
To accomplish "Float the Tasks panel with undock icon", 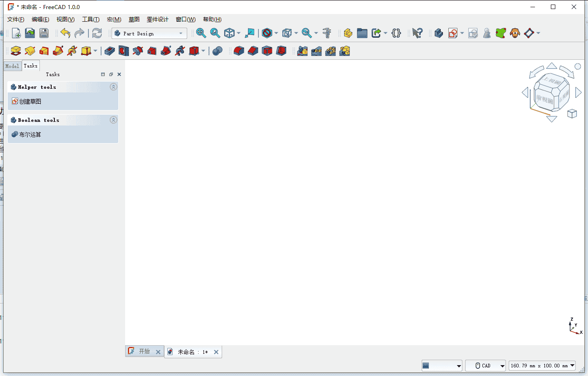I will pyautogui.click(x=111, y=74).
